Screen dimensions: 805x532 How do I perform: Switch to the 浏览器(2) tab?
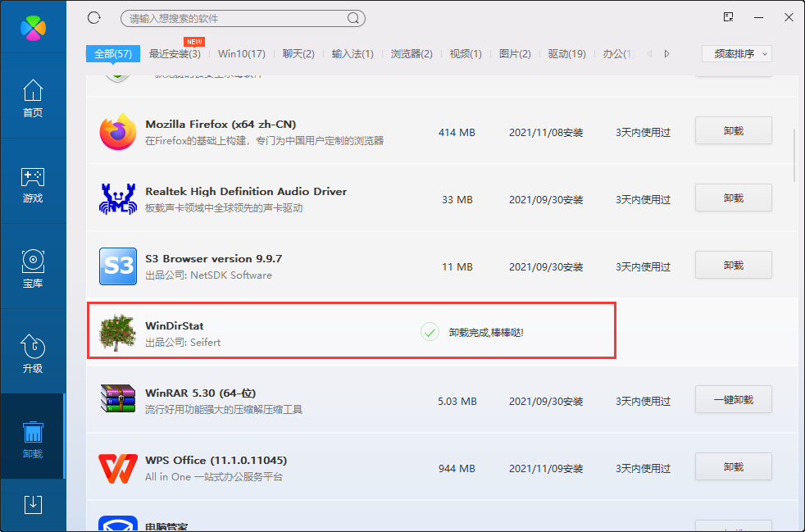point(412,54)
